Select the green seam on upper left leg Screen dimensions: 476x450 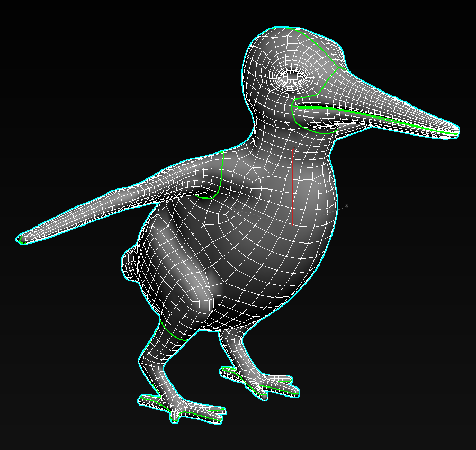click(x=168, y=332)
